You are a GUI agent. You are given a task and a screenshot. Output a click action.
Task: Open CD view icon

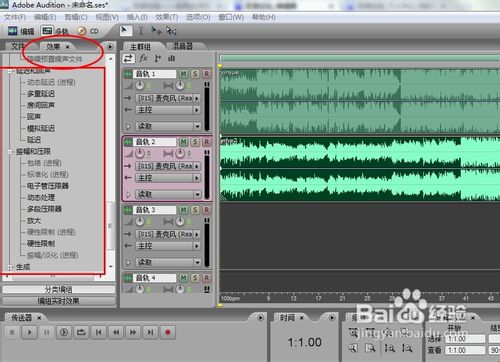(x=88, y=31)
